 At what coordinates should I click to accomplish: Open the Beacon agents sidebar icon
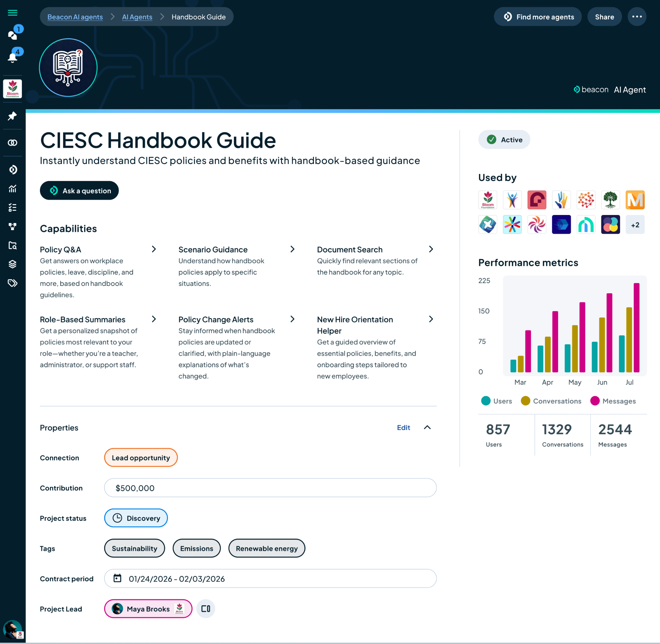(13, 170)
